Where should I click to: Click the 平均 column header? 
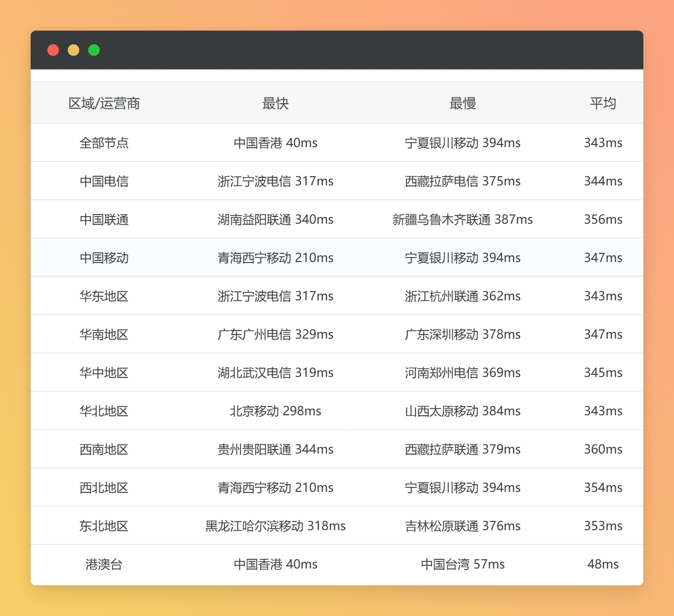click(x=603, y=104)
